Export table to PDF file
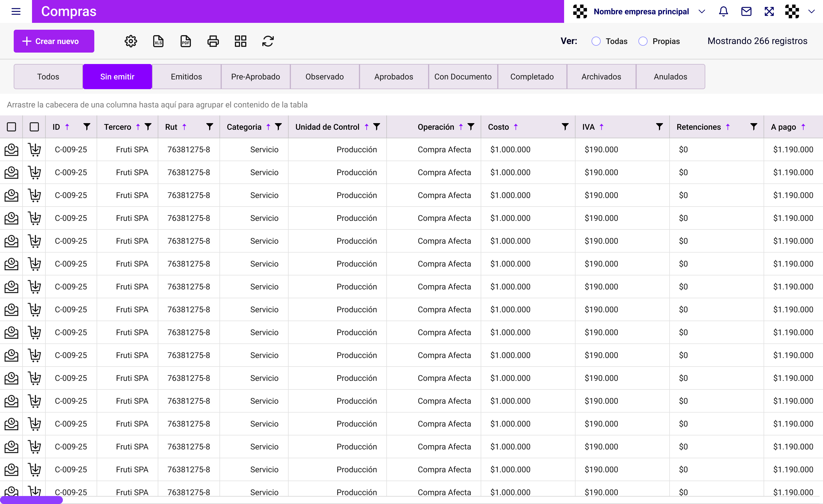 186,41
